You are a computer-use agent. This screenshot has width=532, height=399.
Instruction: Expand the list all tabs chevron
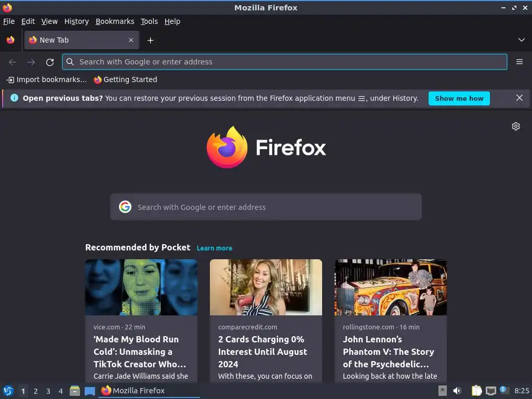[x=522, y=40]
